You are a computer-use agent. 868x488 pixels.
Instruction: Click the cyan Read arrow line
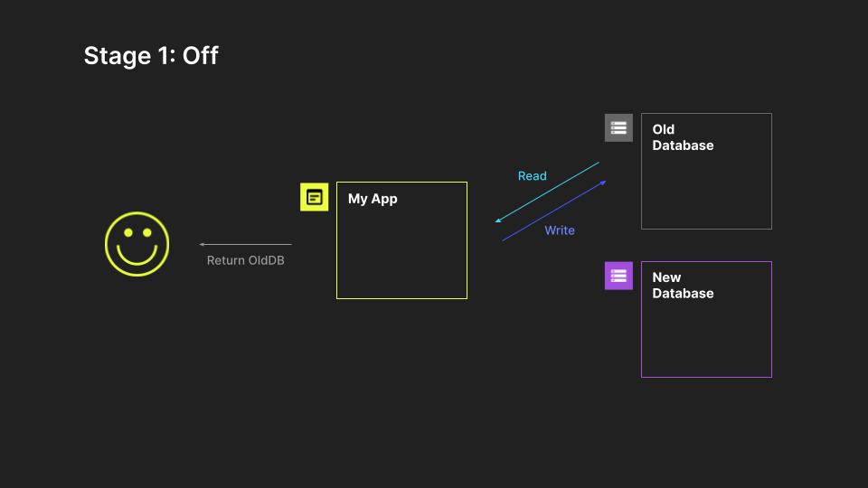click(547, 192)
